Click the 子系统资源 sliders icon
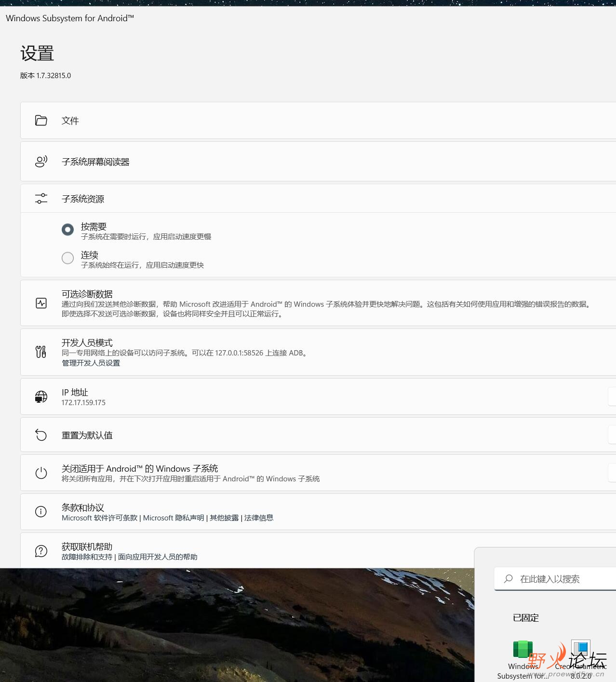The image size is (616, 682). [x=41, y=199]
